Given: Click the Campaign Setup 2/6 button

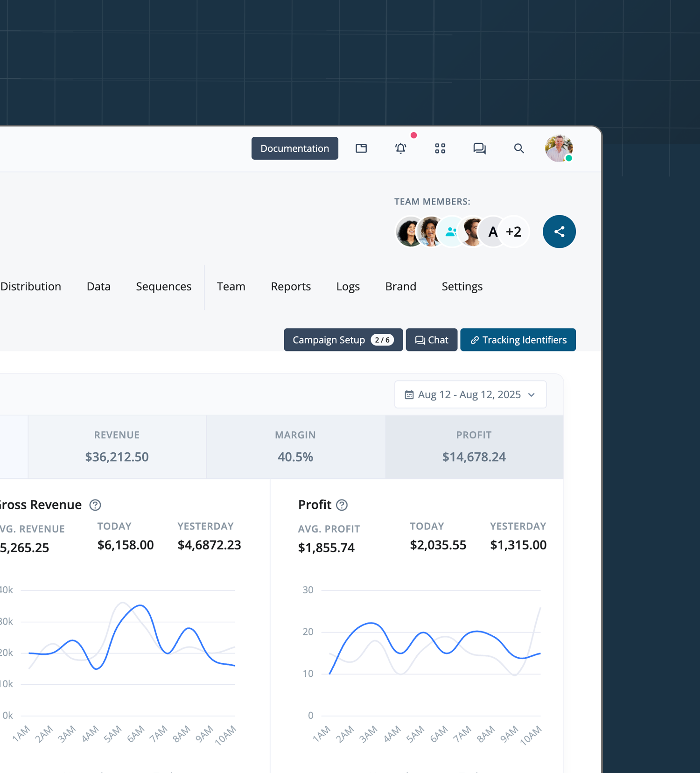Looking at the screenshot, I should [x=343, y=340].
